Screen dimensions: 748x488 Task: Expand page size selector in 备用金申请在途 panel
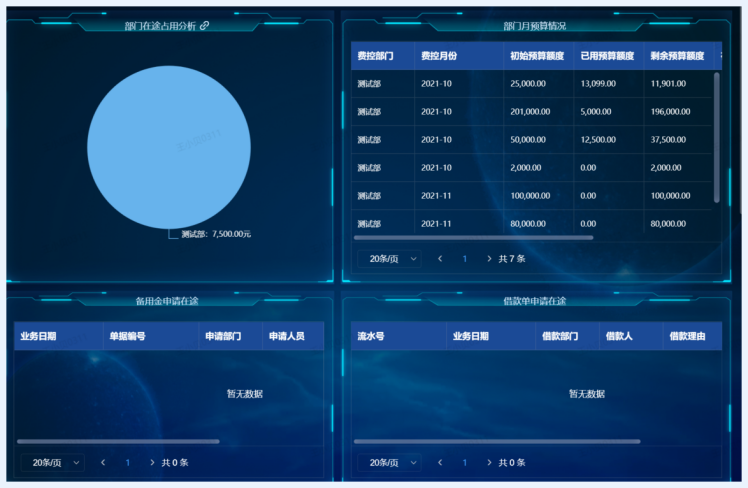pyautogui.click(x=52, y=463)
